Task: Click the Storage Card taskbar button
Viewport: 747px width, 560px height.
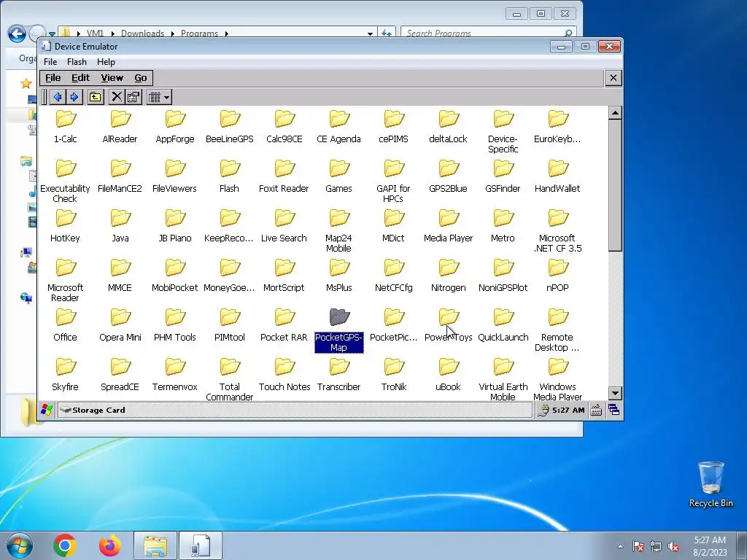Action: (295, 410)
